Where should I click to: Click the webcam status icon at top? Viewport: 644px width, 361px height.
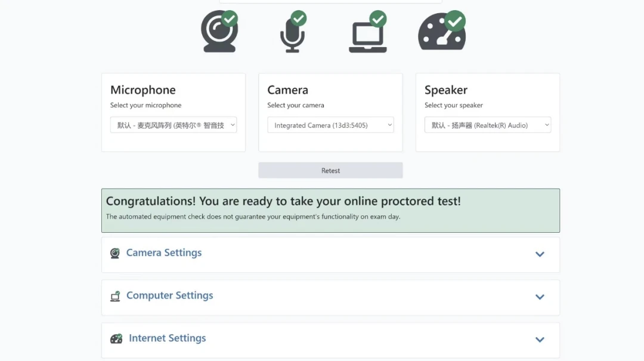[218, 33]
